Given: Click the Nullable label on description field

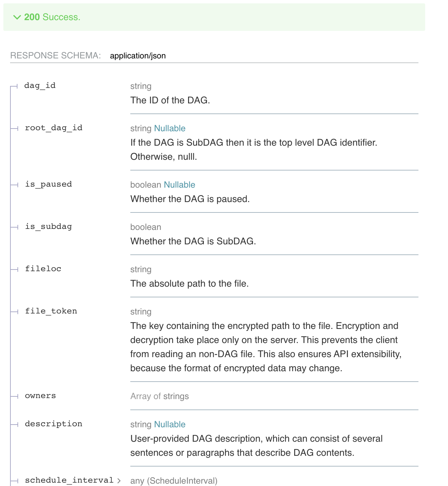Looking at the screenshot, I should pyautogui.click(x=170, y=424).
